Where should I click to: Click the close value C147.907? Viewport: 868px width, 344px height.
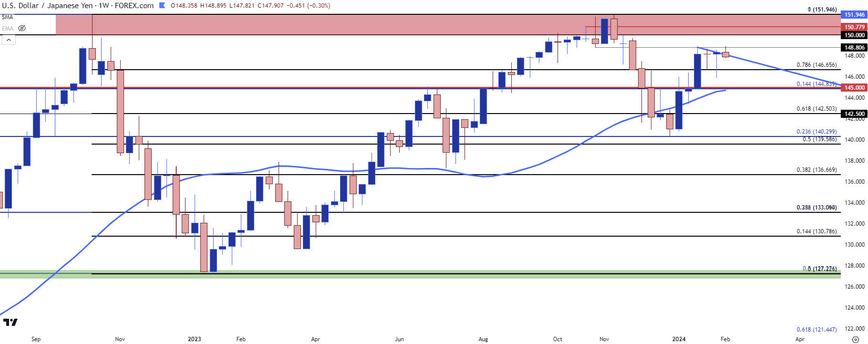270,6
